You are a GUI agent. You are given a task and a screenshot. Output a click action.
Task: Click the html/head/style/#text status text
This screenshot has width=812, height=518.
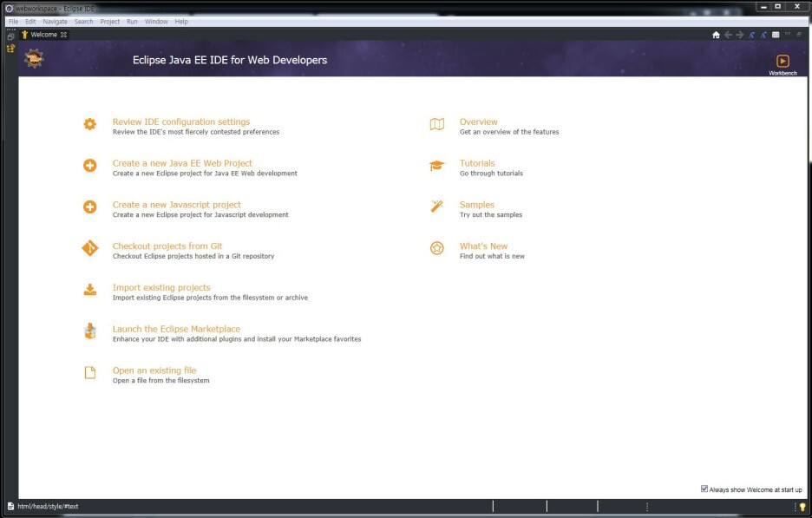click(49, 506)
